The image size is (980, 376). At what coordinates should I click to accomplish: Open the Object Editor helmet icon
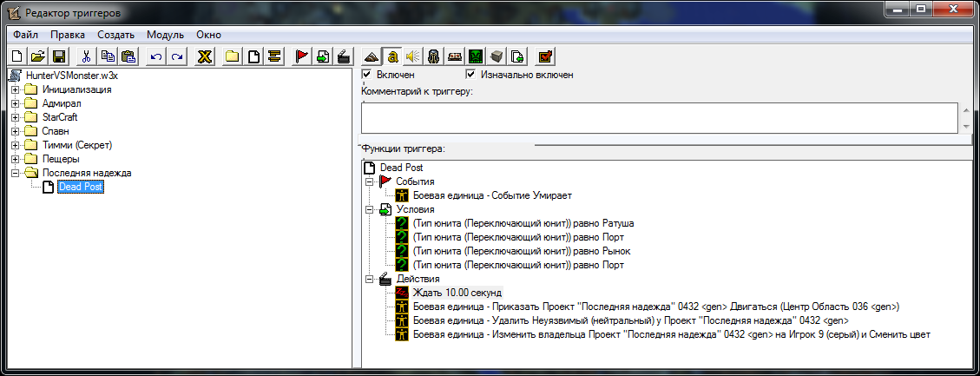click(433, 57)
